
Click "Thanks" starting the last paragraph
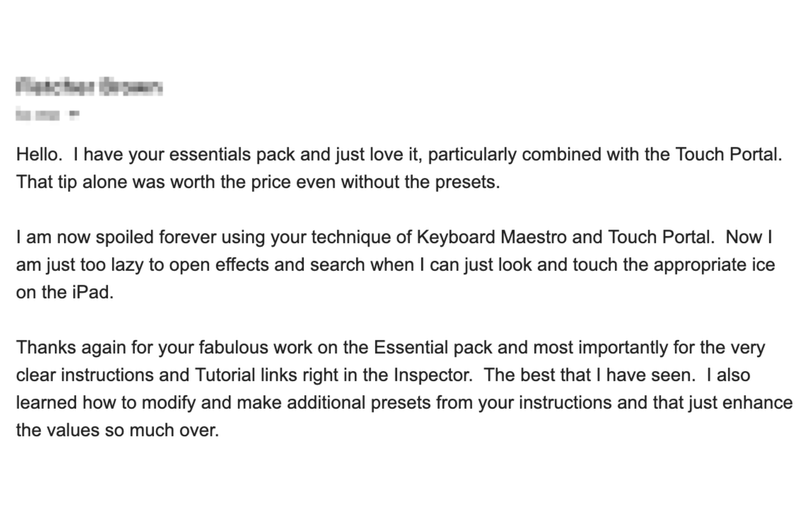46,347
